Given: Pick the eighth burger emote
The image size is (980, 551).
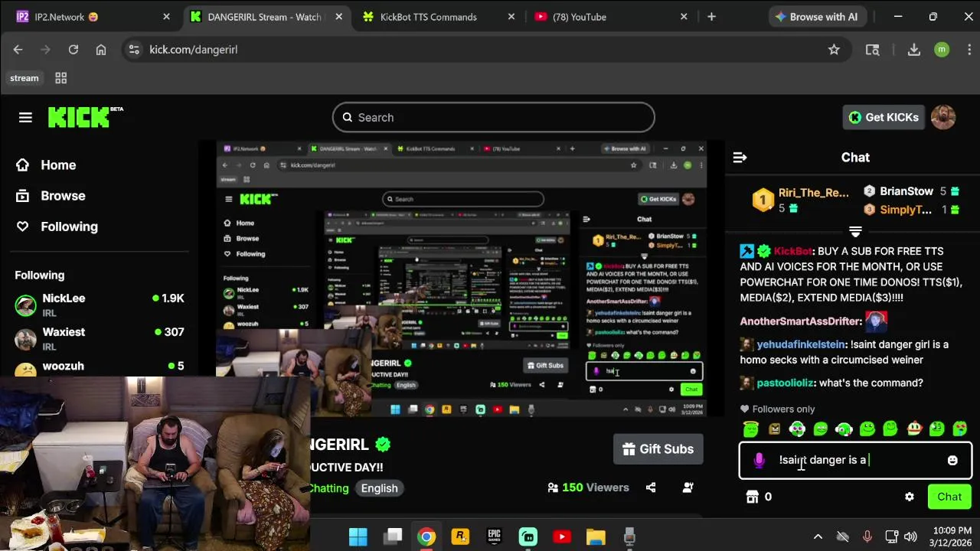Looking at the screenshot, I should (914, 429).
